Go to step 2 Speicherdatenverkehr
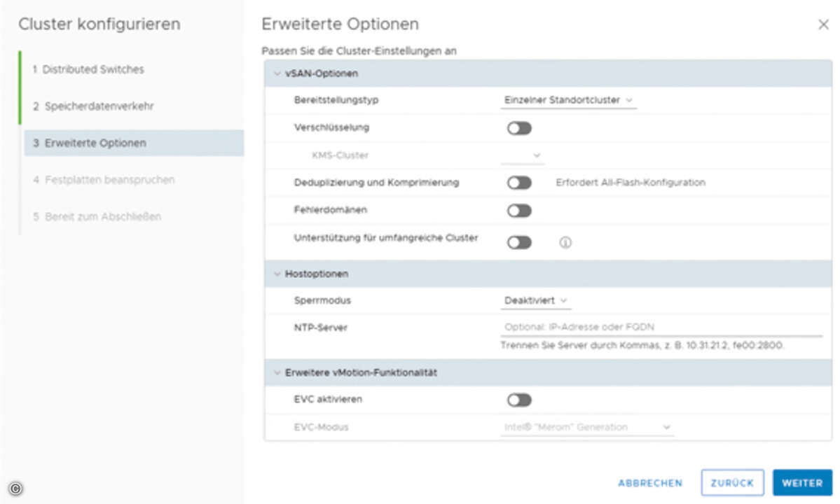 coord(93,106)
